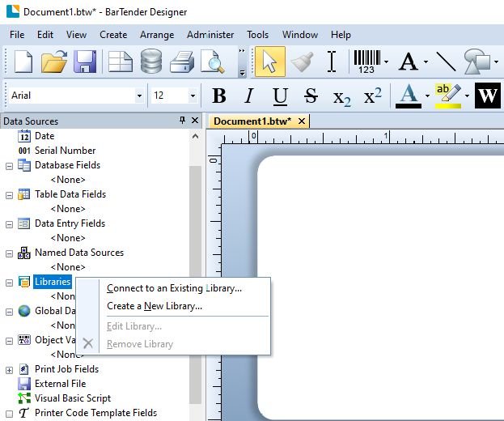Image resolution: width=504 pixels, height=421 pixels.
Task: Open the Arrange menu
Action: coord(156,35)
